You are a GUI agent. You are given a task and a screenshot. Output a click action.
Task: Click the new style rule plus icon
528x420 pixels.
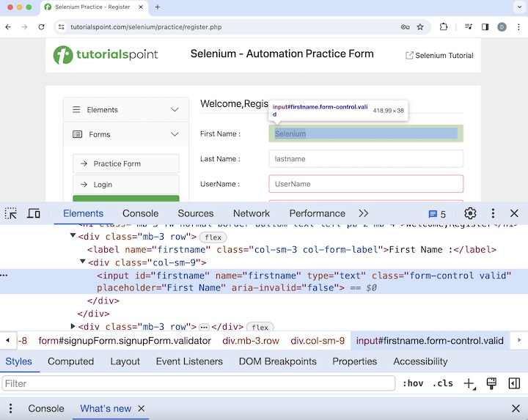click(x=469, y=383)
